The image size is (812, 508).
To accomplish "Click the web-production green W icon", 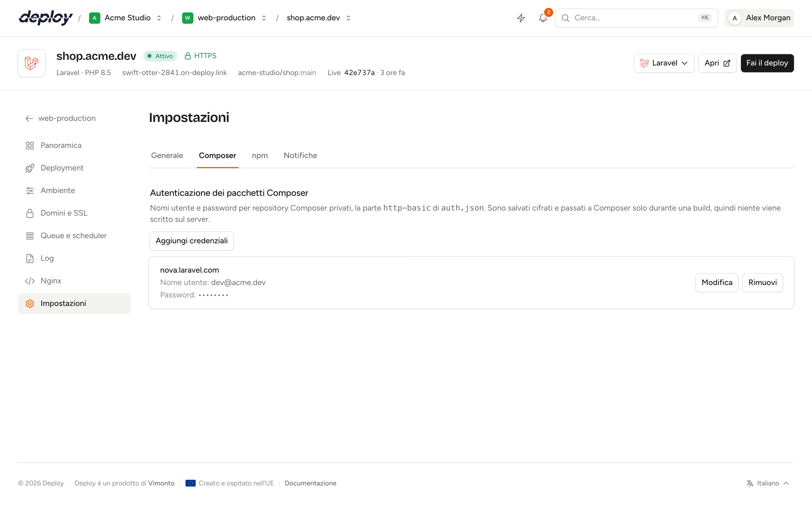I will tap(187, 18).
